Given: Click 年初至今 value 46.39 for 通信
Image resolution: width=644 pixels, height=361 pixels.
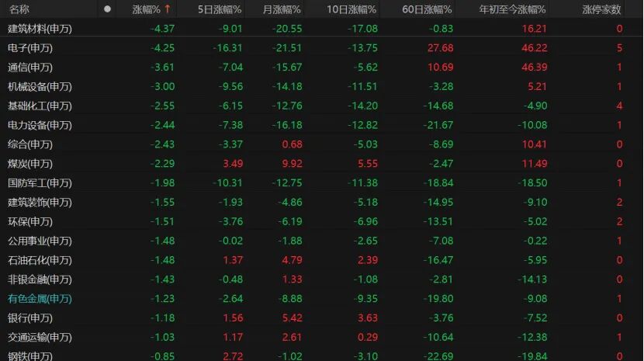Looking at the screenshot, I should point(535,67).
